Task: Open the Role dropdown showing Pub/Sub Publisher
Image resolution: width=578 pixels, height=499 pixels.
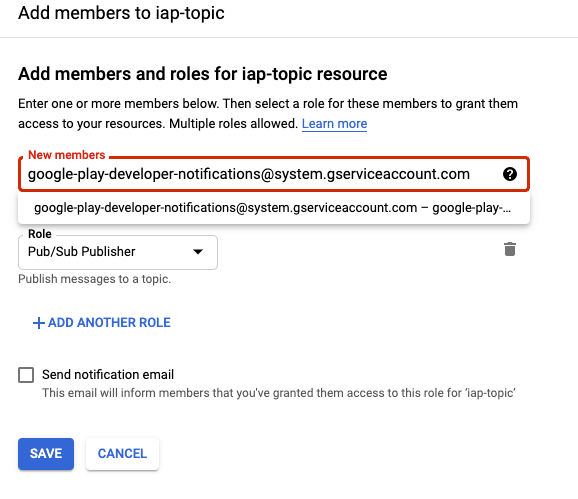Action: 118,252
